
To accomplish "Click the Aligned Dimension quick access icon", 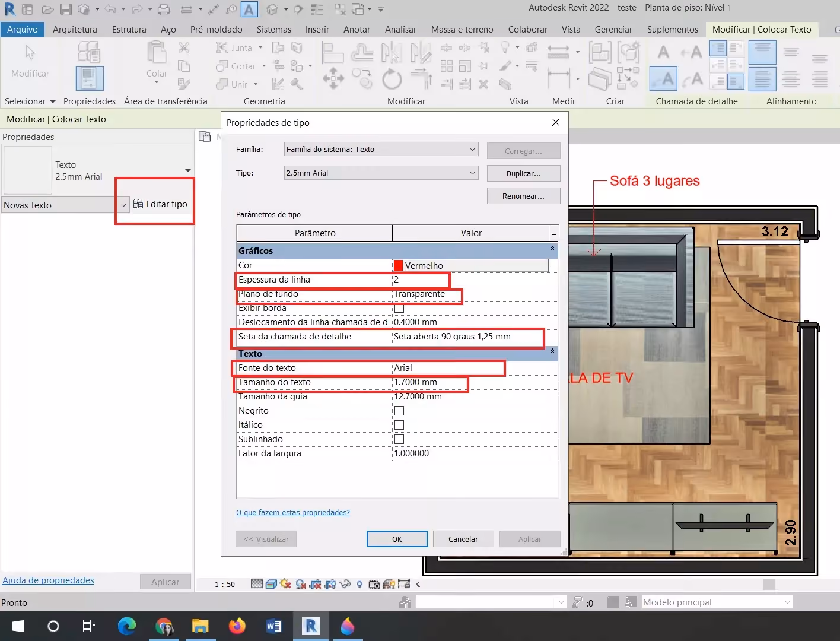I will click(x=214, y=9).
